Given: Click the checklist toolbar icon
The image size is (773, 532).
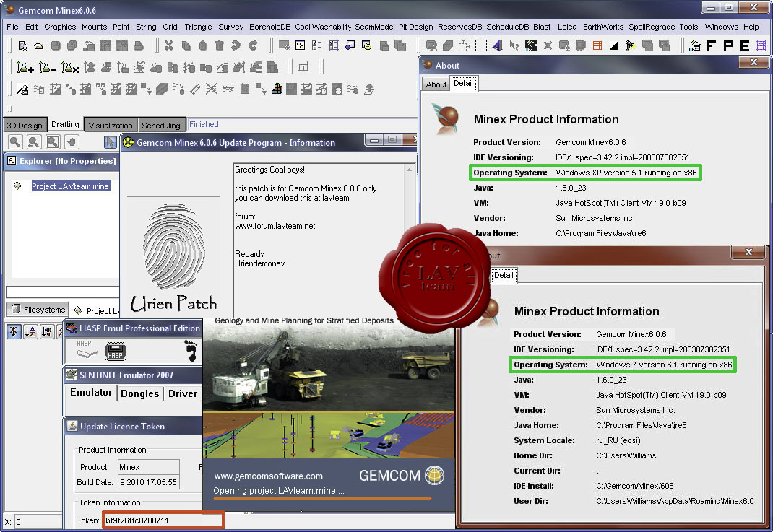Looking at the screenshot, I should click(316, 45).
